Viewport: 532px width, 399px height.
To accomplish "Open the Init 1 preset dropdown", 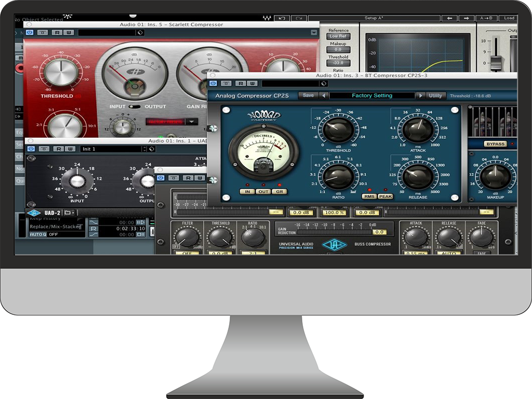I will tap(111, 149).
